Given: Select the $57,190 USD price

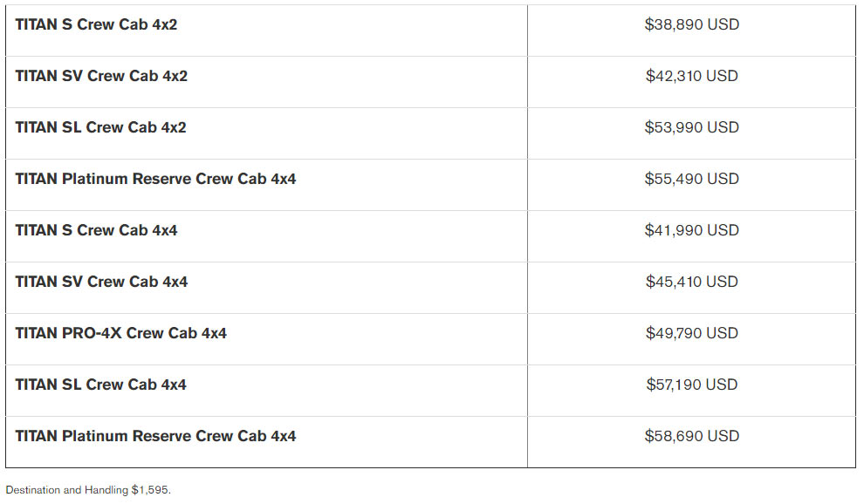Looking at the screenshot, I should tap(691, 385).
